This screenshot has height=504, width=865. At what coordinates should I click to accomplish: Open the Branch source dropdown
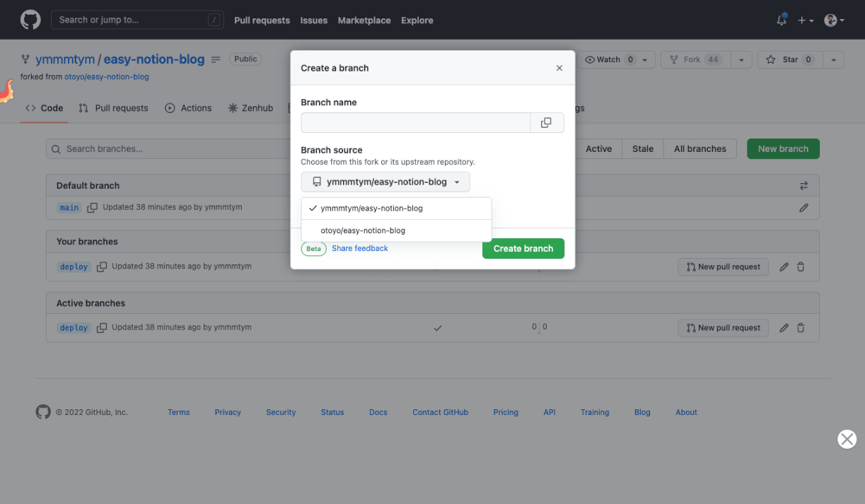pos(385,182)
